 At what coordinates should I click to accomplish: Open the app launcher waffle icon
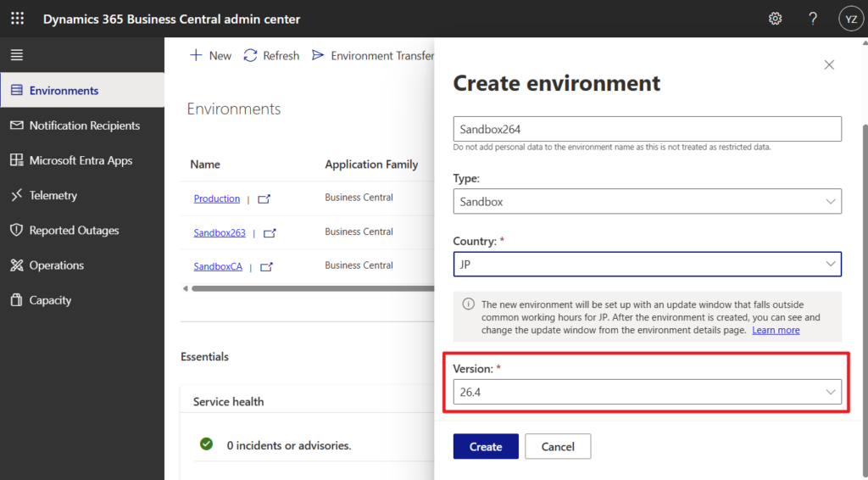tap(17, 19)
